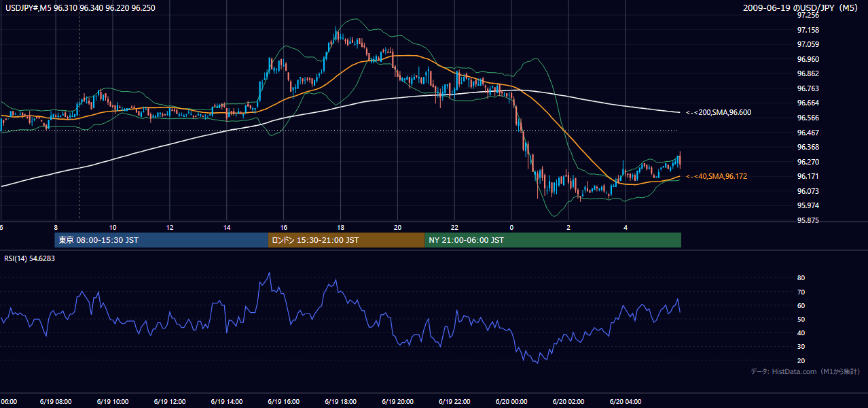Click the 6/19 10:00 time axis label
This screenshot has width=868, height=408.
click(113, 402)
